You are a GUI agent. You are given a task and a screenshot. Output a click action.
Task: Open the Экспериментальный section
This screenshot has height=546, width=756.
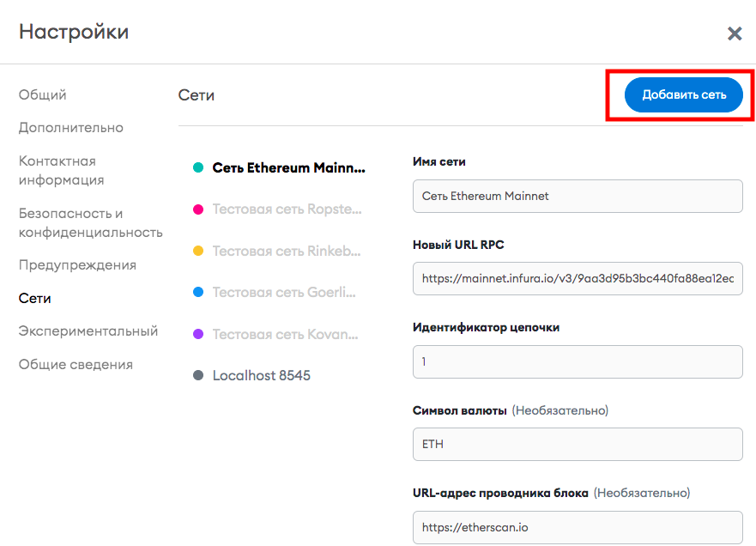point(88,331)
